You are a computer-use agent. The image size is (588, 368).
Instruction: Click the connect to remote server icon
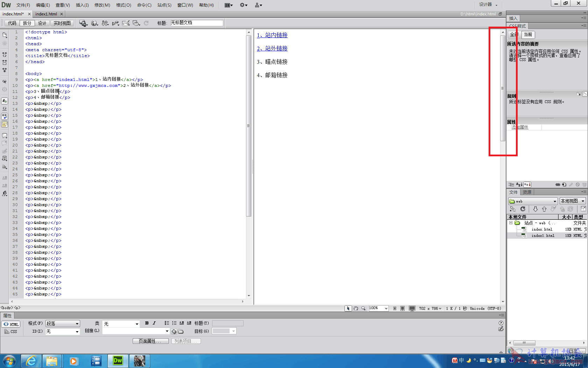(513, 209)
